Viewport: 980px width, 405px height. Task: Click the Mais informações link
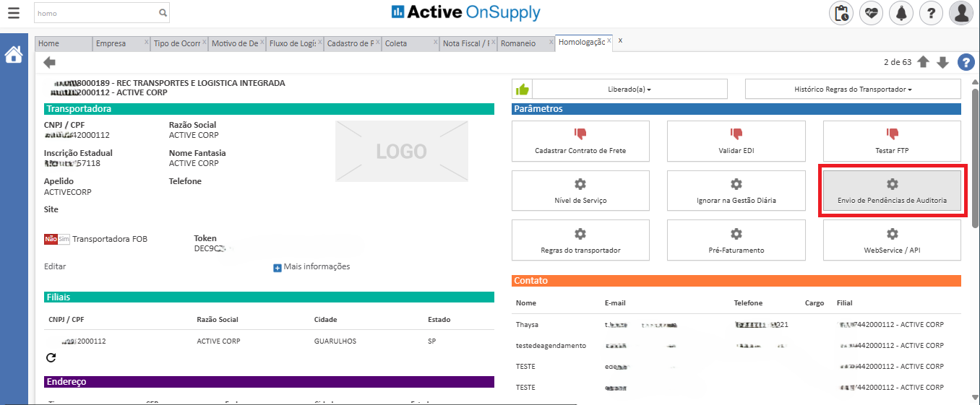coord(317,266)
